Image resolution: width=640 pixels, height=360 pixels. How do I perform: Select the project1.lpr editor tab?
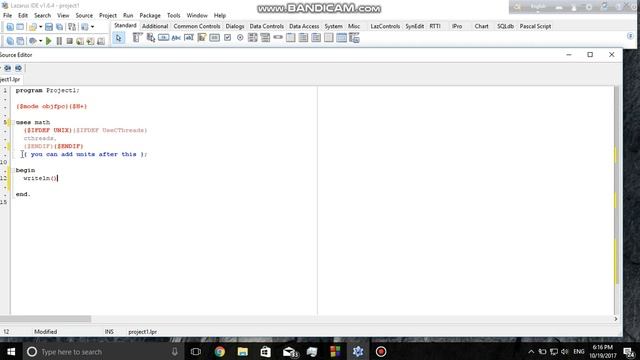10,80
